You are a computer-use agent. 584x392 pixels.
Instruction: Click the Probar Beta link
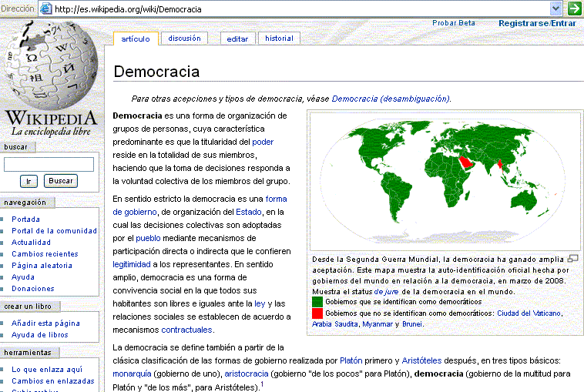(453, 23)
